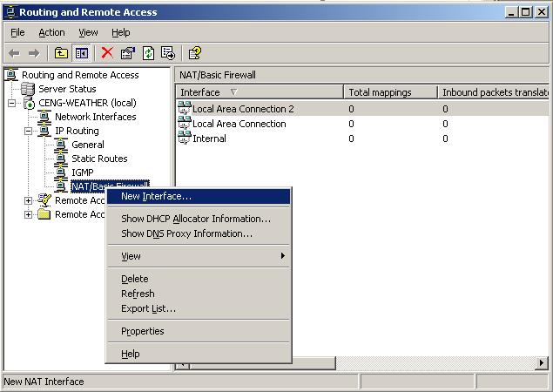Image resolution: width=553 pixels, height=392 pixels.
Task: Open Properties from the toolbar icon
Action: point(128,53)
